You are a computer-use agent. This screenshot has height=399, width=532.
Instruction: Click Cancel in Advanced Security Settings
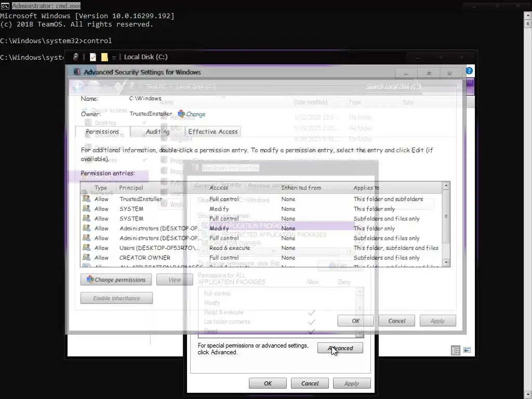pos(396,321)
